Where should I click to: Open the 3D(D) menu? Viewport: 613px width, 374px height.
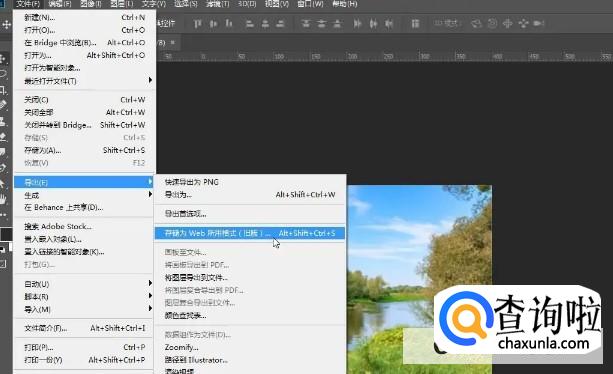[247, 4]
